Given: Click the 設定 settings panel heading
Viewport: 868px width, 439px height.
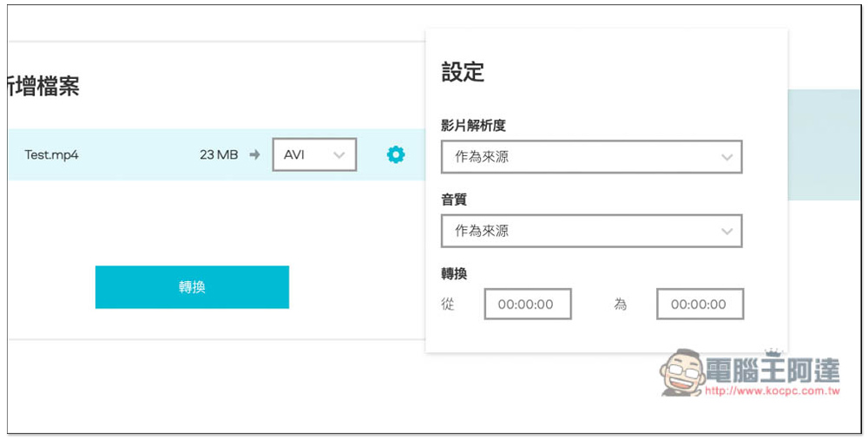Looking at the screenshot, I should click(x=463, y=72).
